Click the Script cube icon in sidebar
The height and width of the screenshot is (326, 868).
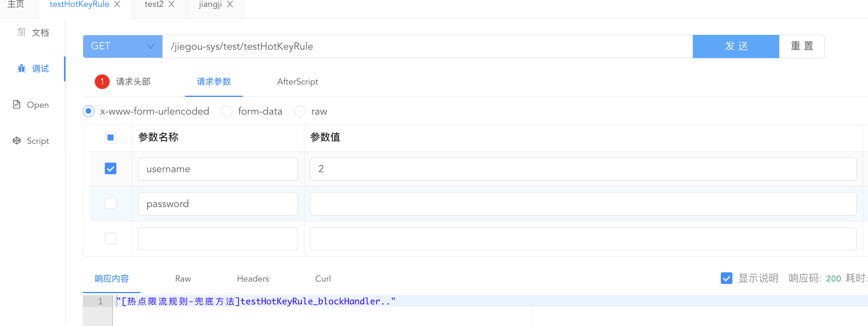17,141
